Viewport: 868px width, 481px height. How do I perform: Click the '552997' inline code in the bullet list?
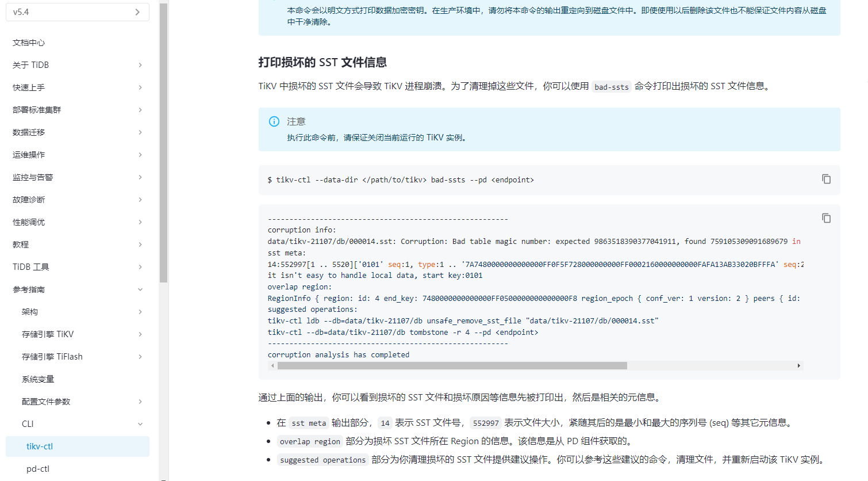[x=486, y=423]
